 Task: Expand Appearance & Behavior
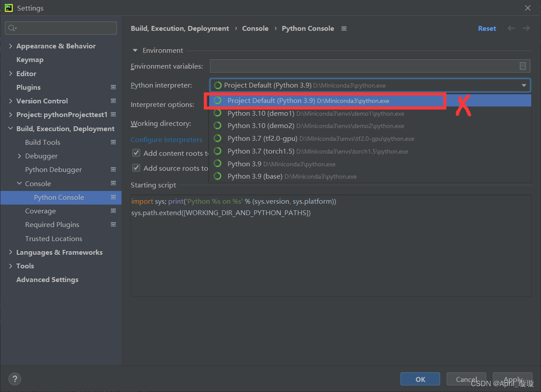pyautogui.click(x=11, y=46)
